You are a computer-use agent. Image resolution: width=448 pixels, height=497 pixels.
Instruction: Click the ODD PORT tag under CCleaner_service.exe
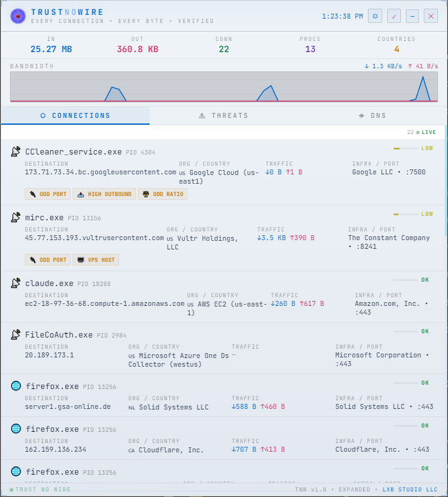click(x=48, y=194)
